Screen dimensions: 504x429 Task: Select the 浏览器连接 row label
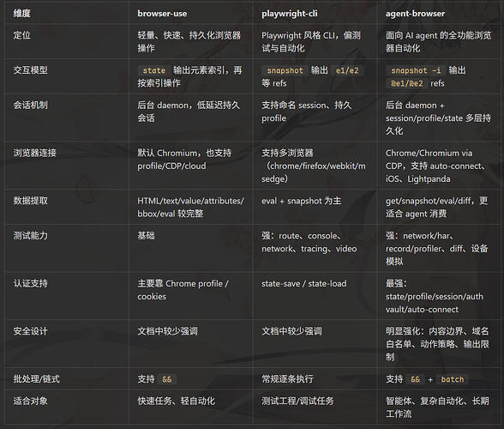(34, 153)
